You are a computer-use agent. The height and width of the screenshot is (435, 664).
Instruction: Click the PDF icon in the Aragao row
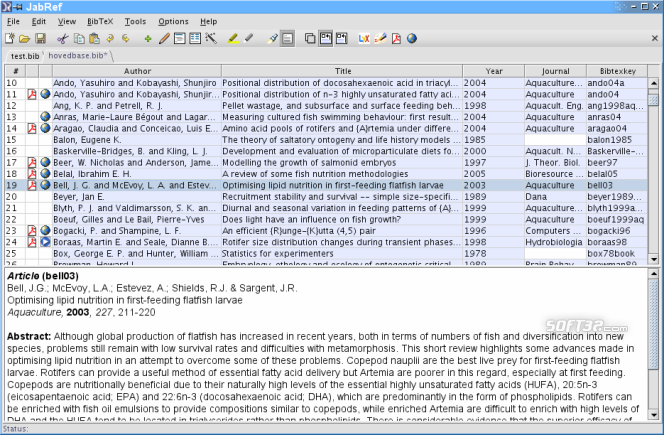pyautogui.click(x=32, y=128)
